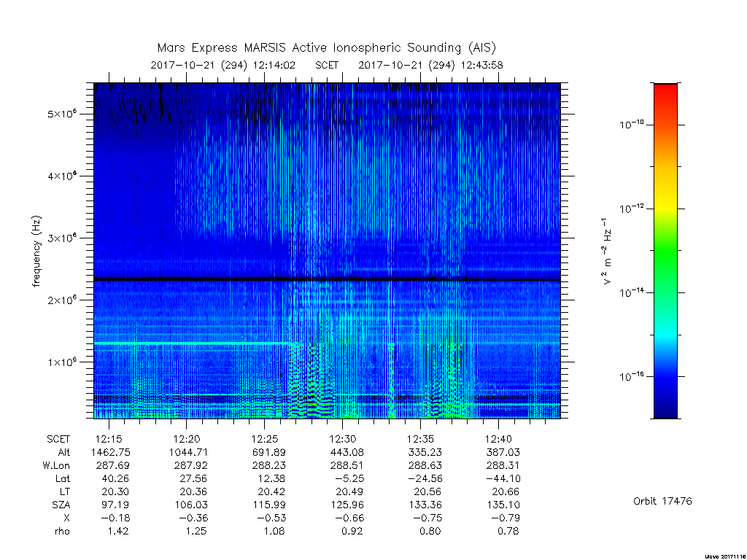Click X value -0.79
The image size is (747, 560).
click(506, 518)
